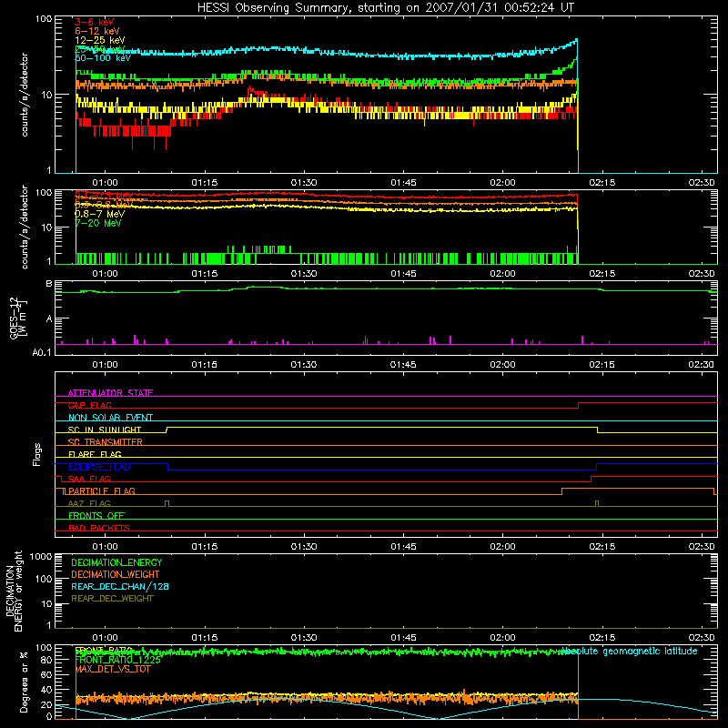Click the SC_IN_SUNLIGHT flag label
This screenshot has width=728, height=728.
click(x=105, y=430)
